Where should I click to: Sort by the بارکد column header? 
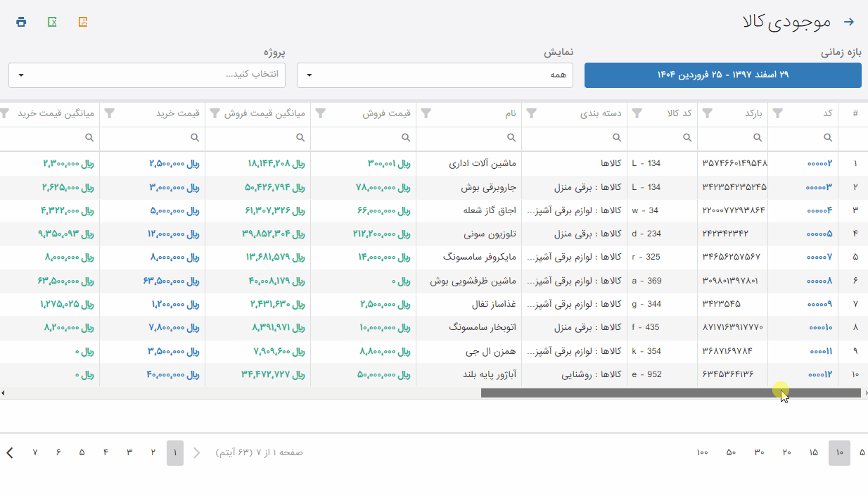753,113
